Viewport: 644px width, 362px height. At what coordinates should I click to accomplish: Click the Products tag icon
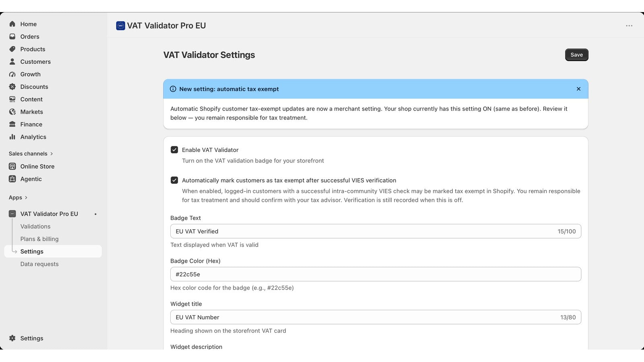click(12, 49)
